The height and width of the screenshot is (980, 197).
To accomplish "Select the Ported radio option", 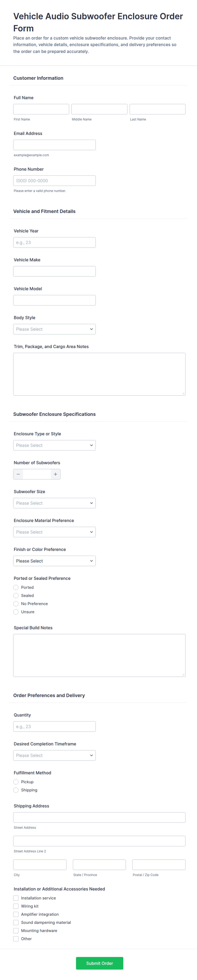I will (x=16, y=587).
